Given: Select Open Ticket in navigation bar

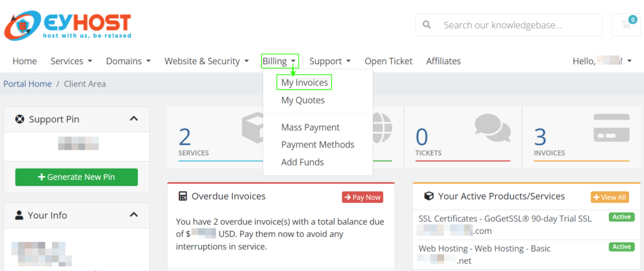Looking at the screenshot, I should click(389, 61).
